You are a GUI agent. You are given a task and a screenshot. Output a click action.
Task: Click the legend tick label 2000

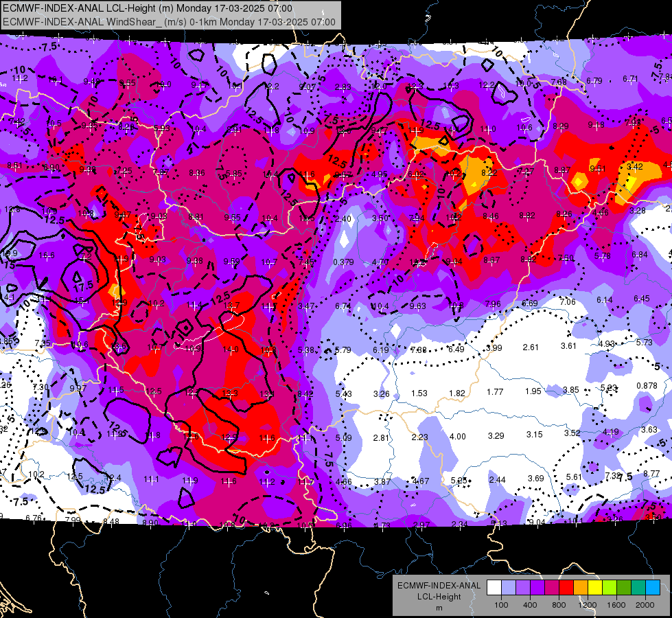click(x=645, y=605)
